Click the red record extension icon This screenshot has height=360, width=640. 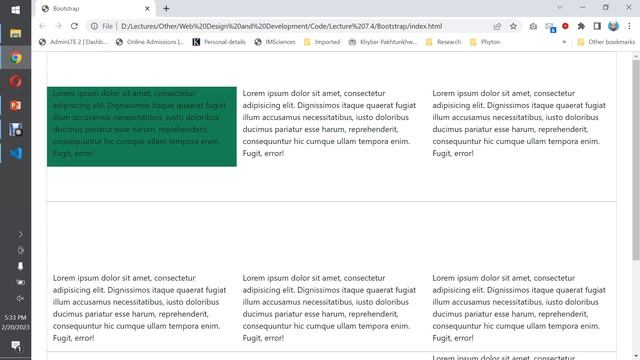point(565,26)
